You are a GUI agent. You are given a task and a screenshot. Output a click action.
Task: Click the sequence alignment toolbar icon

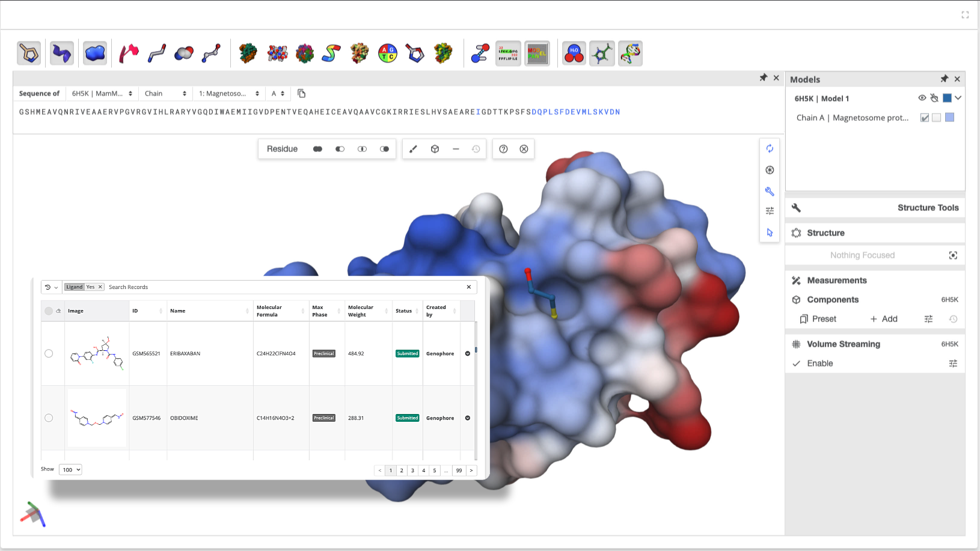[508, 53]
